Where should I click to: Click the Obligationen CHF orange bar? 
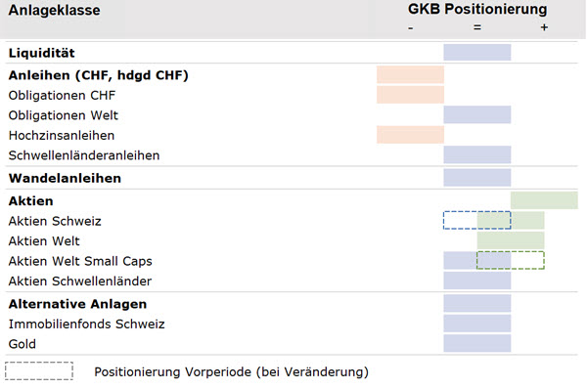410,95
